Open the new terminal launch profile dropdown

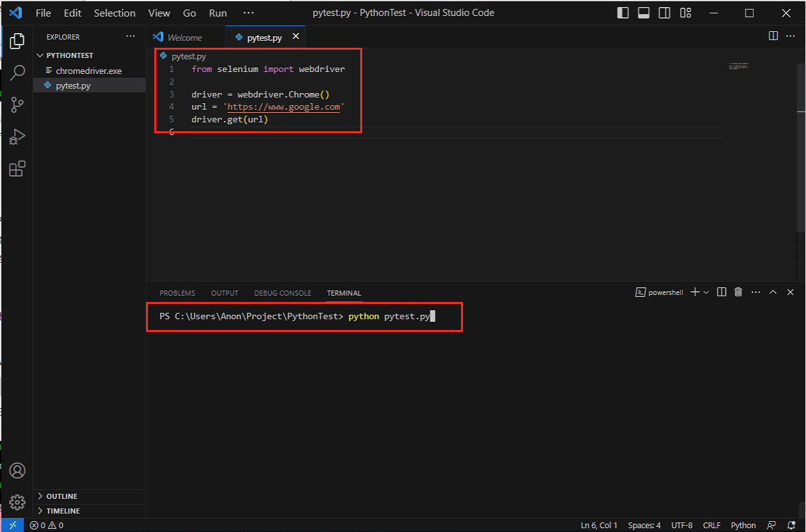click(x=706, y=292)
